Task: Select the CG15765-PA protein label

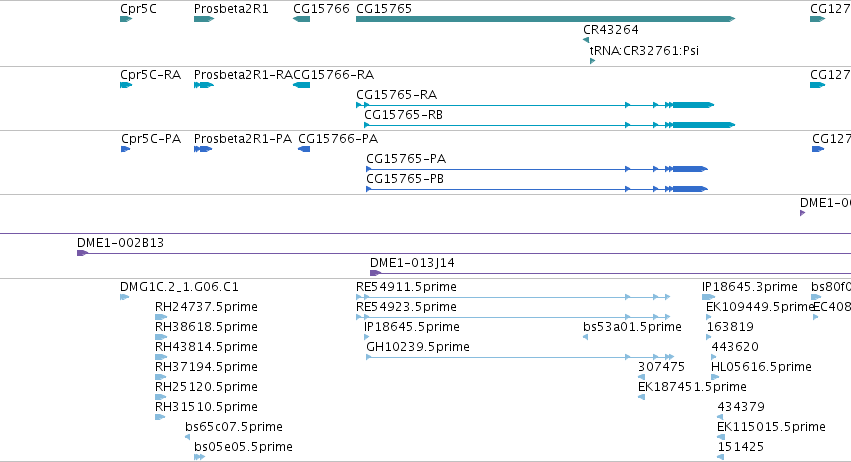Action: (x=406, y=159)
